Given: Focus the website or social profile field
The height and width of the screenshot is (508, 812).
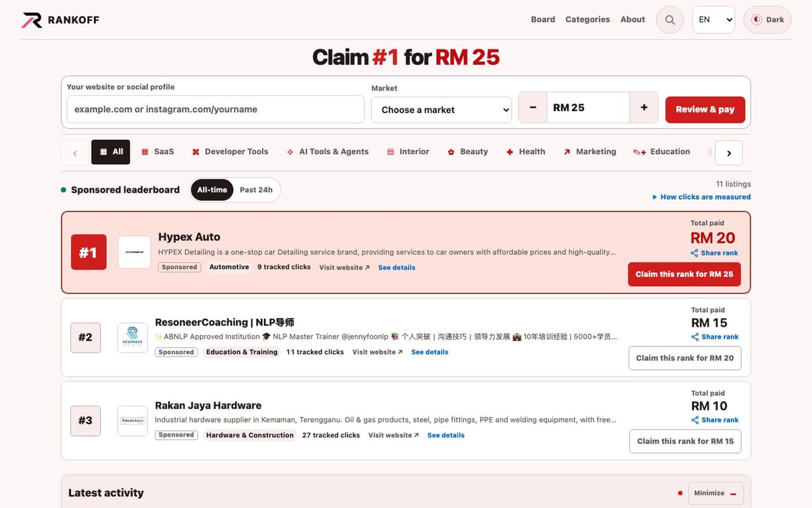Looking at the screenshot, I should 216,109.
